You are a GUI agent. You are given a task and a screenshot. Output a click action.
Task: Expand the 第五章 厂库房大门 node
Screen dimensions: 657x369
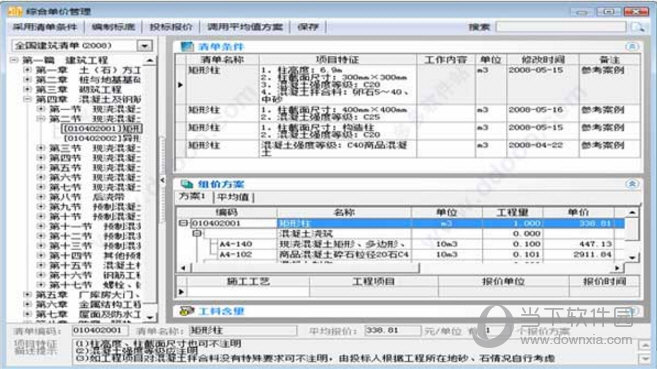point(28,295)
